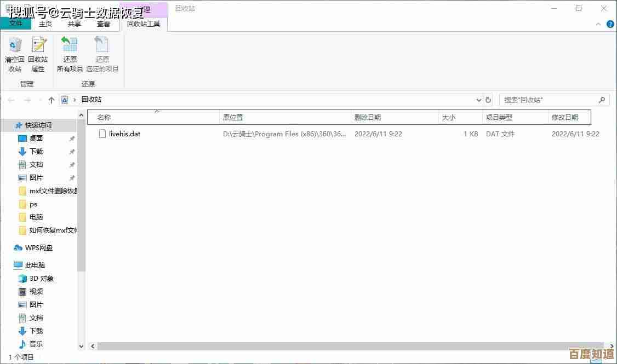617x364 pixels.
Task: Collapse the ribbon using the chevron
Action: pos(598,24)
